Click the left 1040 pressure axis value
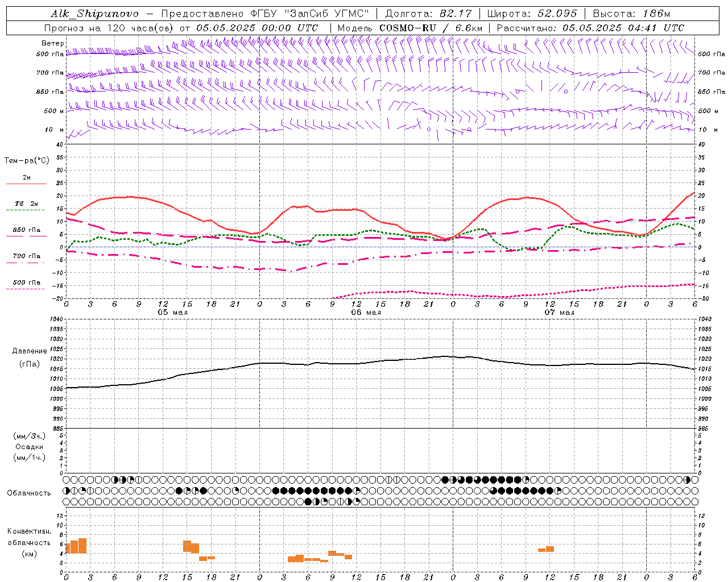This screenshot has height=582, width=728. 56,319
